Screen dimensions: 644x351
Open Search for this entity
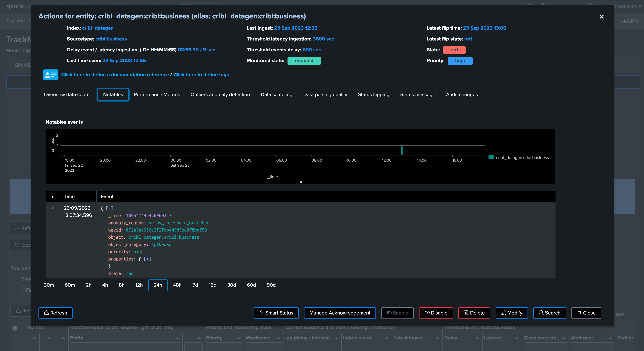click(x=549, y=313)
